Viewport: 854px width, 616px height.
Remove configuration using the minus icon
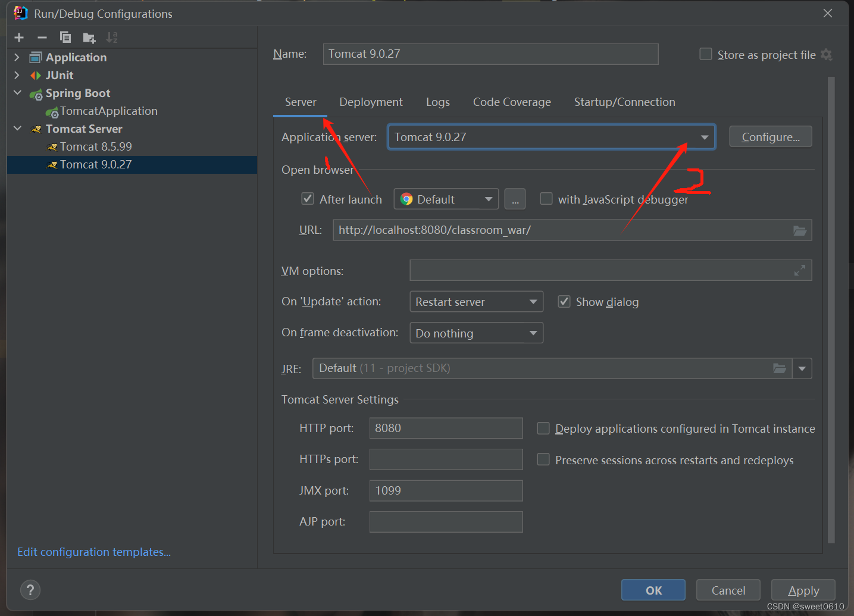pos(42,37)
